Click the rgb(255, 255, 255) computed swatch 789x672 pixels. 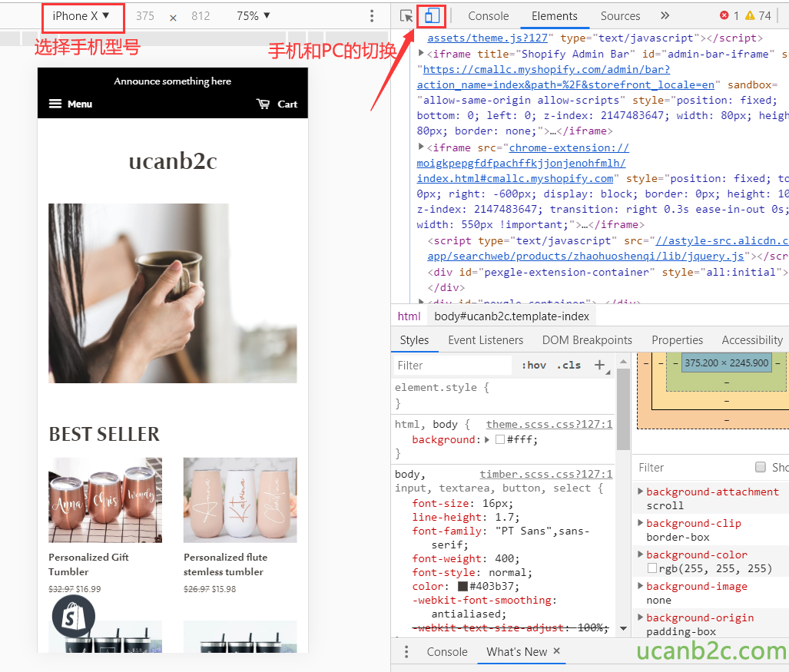[651, 568]
